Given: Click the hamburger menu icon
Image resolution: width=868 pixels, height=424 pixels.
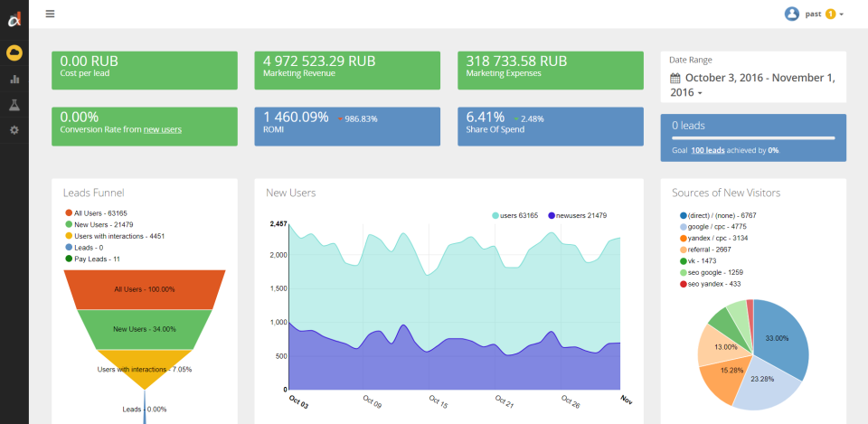Looking at the screenshot, I should 50,14.
